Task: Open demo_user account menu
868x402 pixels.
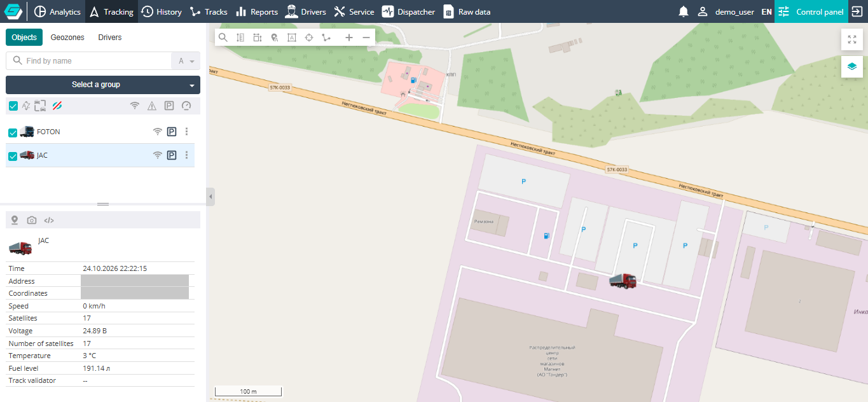Action: point(726,11)
